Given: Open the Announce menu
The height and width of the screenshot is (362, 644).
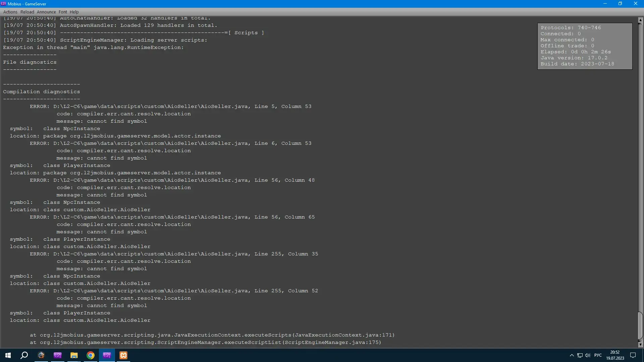Looking at the screenshot, I should 46,12.
